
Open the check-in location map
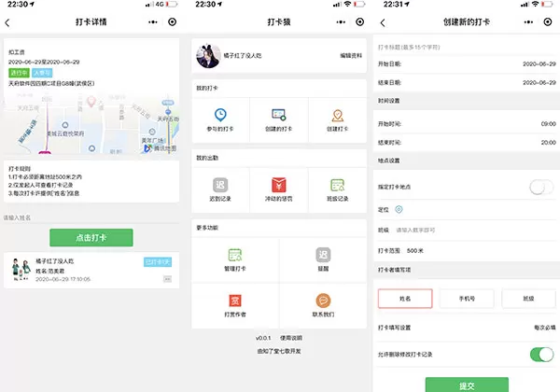[x=91, y=123]
